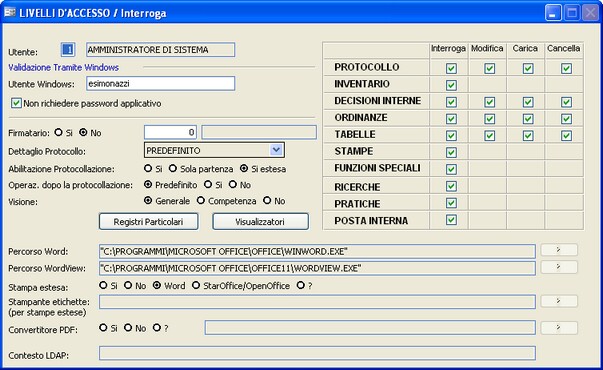Choose Abilitazione Protocollazione Sola partenza

click(173, 168)
